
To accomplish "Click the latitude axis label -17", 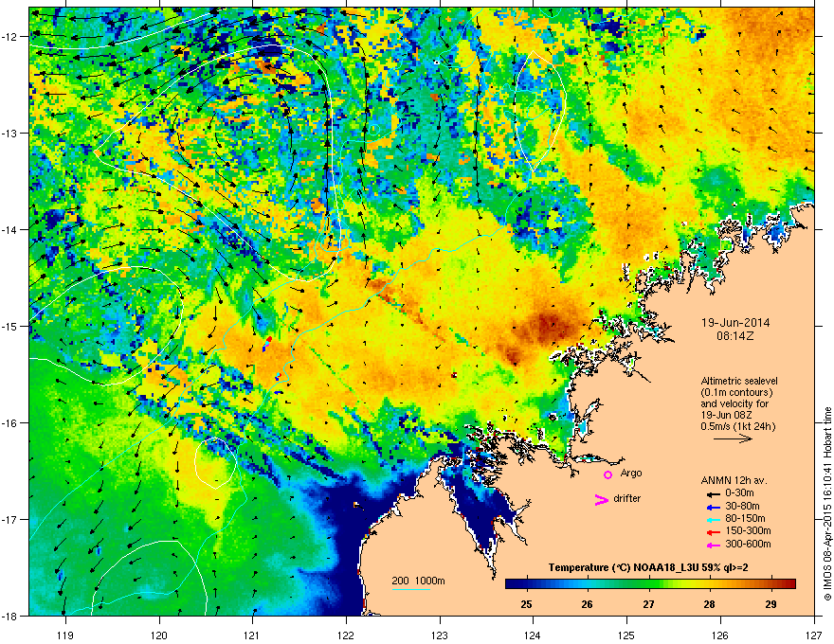I will click(x=9, y=519).
